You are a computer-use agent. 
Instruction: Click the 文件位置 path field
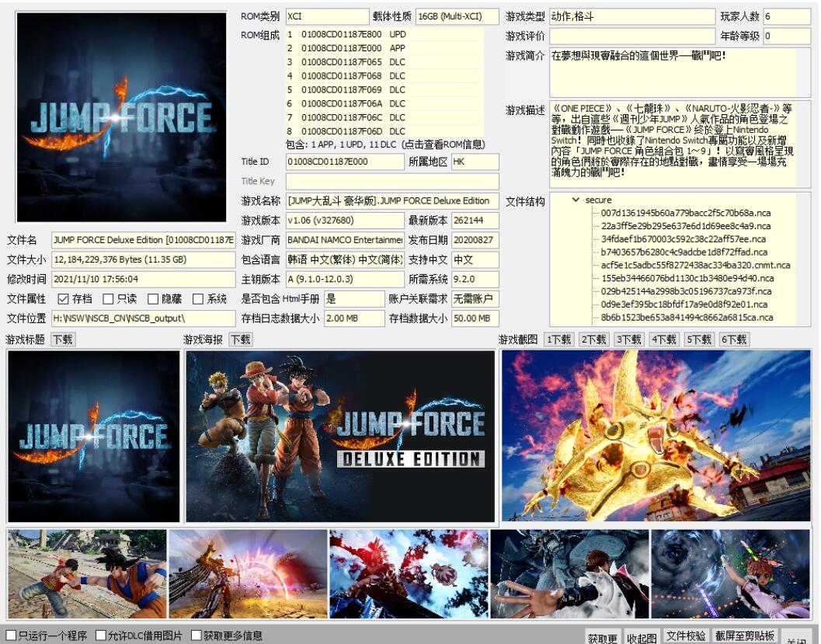(144, 319)
